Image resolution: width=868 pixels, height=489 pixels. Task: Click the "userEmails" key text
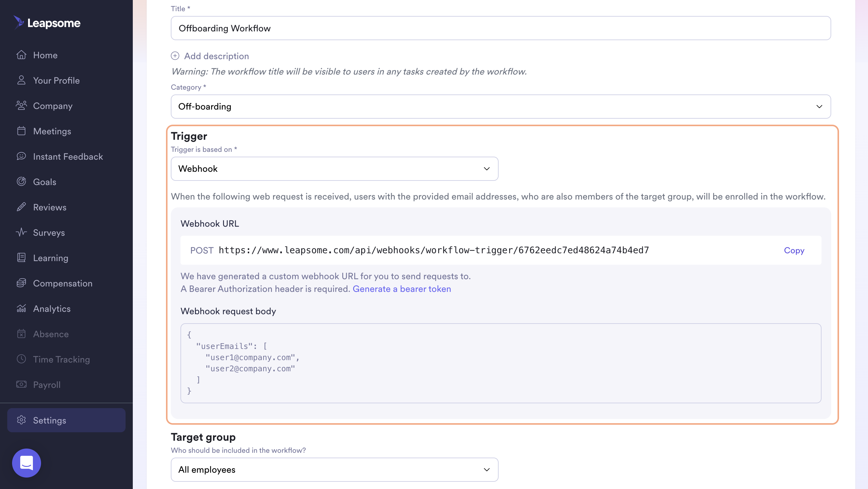224,346
